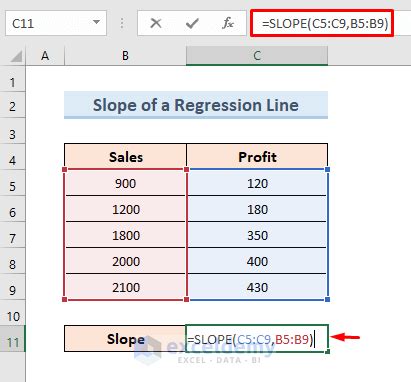The height and width of the screenshot is (382, 411).
Task: Open the Name Box dropdown arrow
Action: (x=96, y=22)
